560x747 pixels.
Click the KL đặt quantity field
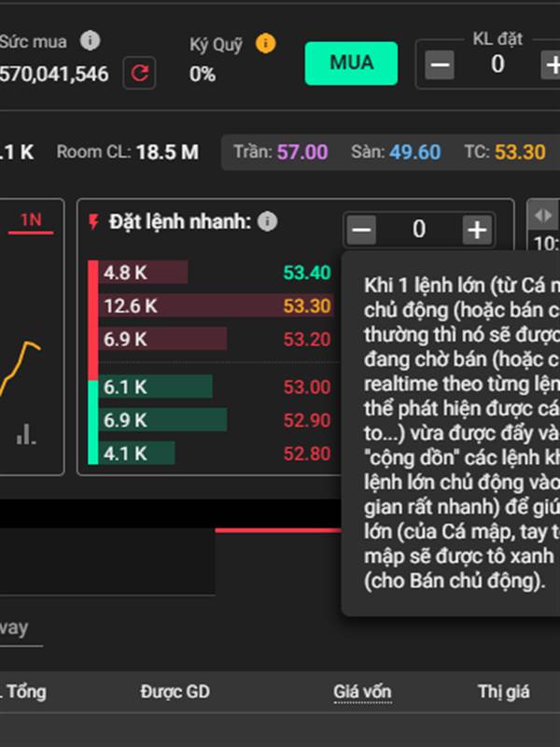[x=497, y=64]
